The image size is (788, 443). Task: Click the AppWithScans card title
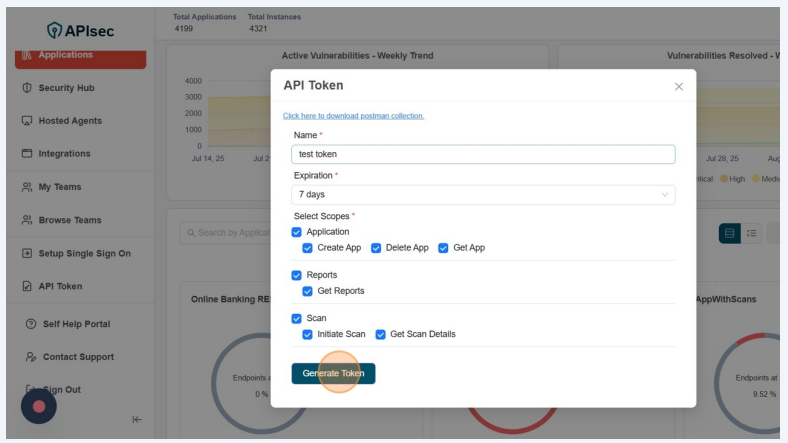726,299
